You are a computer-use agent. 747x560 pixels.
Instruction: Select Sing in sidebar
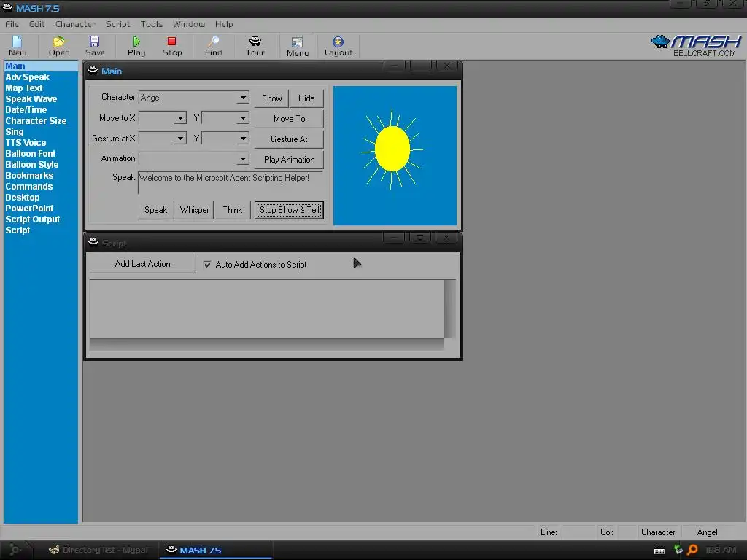coord(15,132)
